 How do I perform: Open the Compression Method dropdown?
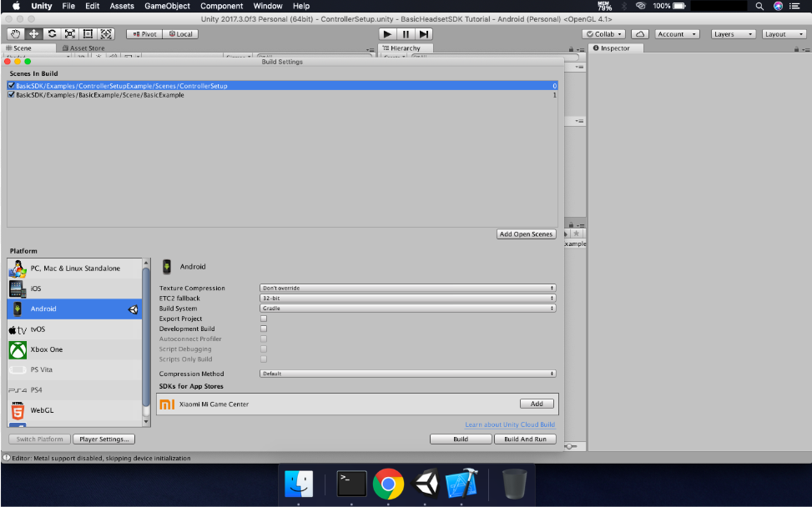click(407, 374)
